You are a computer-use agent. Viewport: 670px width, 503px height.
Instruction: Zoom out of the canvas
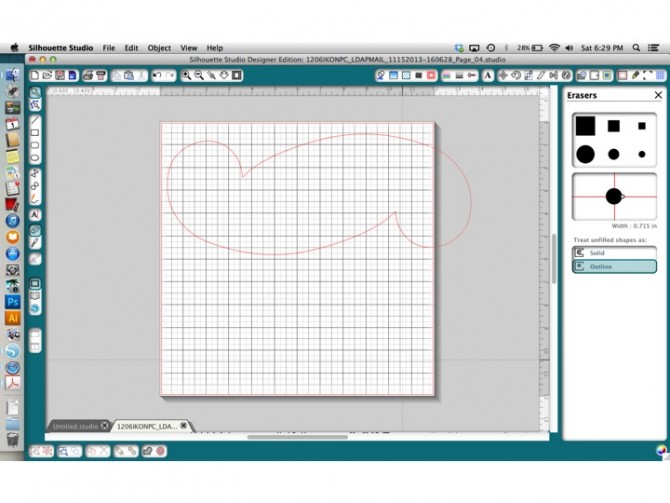[x=199, y=76]
